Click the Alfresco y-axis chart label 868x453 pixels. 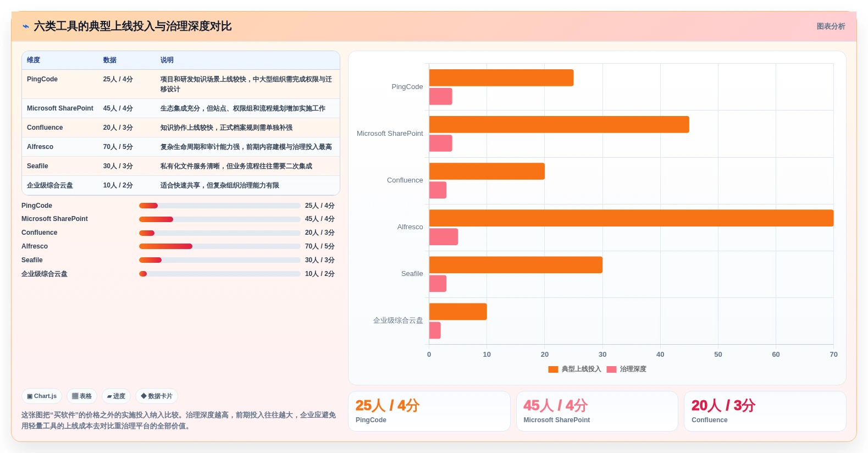(410, 227)
